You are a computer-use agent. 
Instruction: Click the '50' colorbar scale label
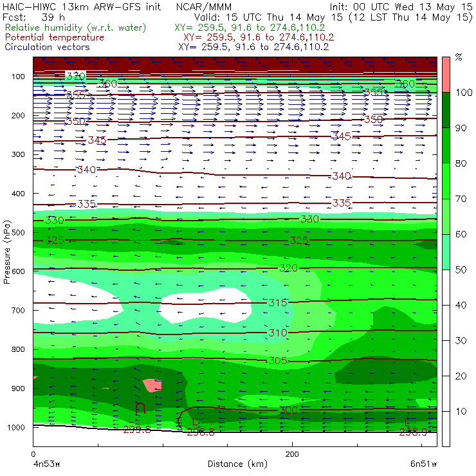coord(461,270)
